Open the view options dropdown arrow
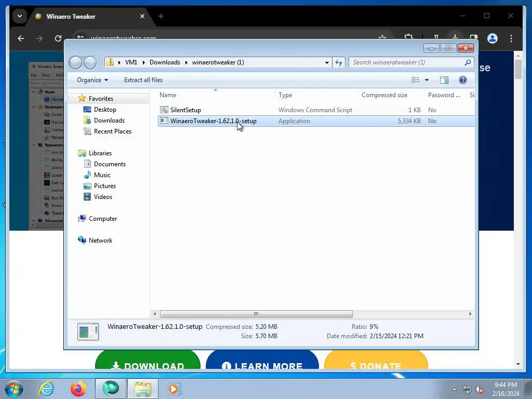This screenshot has height=399, width=532. pyautogui.click(x=427, y=79)
